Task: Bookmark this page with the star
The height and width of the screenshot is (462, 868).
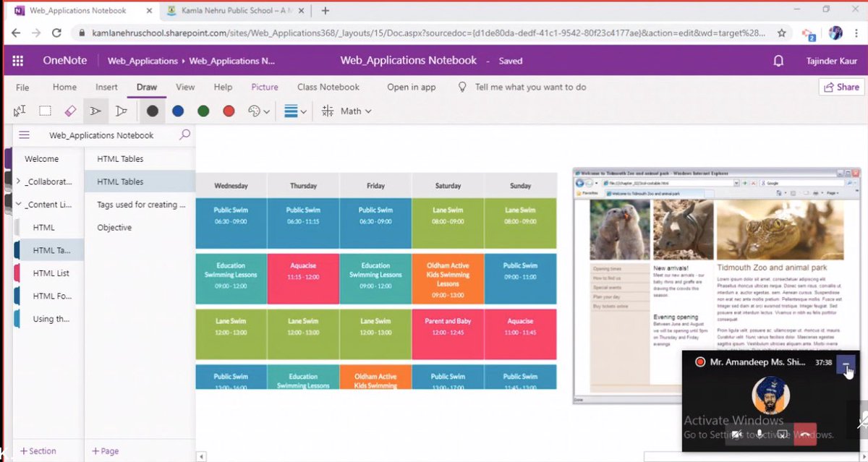Action: [781, 33]
